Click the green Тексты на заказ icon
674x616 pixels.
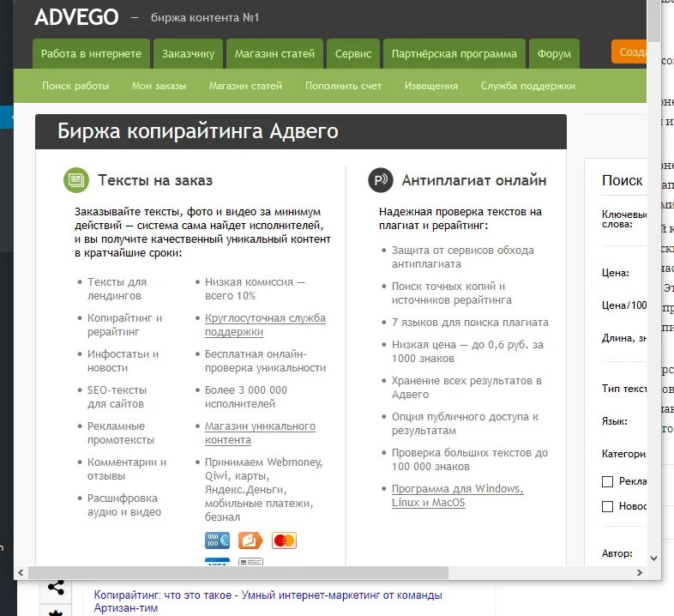[76, 180]
